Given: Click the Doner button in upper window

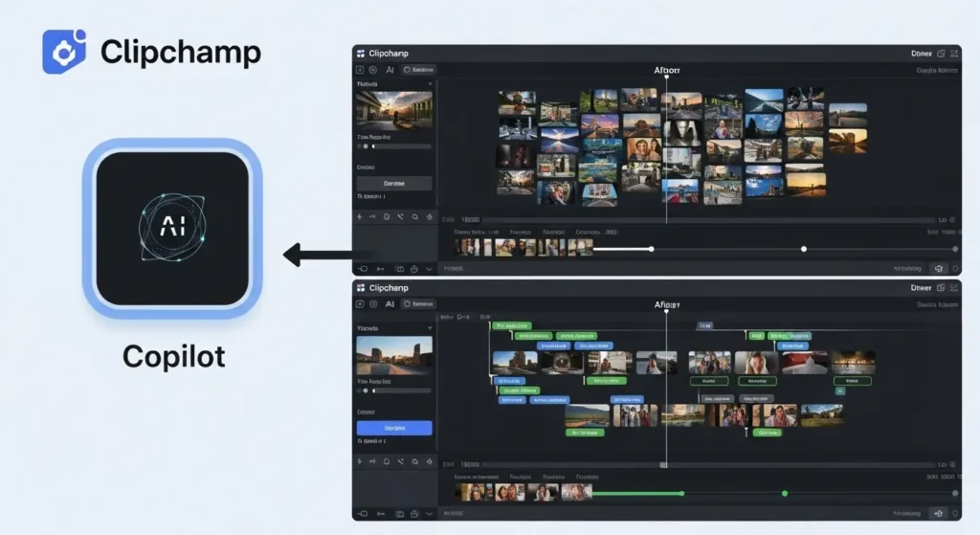Looking at the screenshot, I should (x=922, y=54).
